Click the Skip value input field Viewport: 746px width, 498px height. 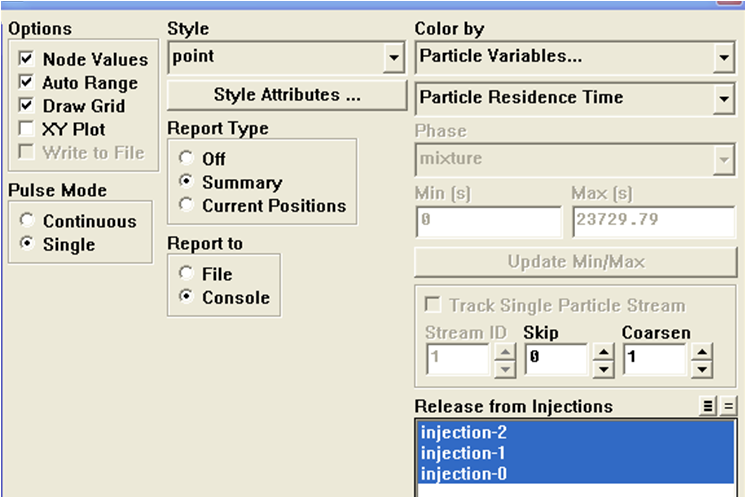[x=554, y=360]
